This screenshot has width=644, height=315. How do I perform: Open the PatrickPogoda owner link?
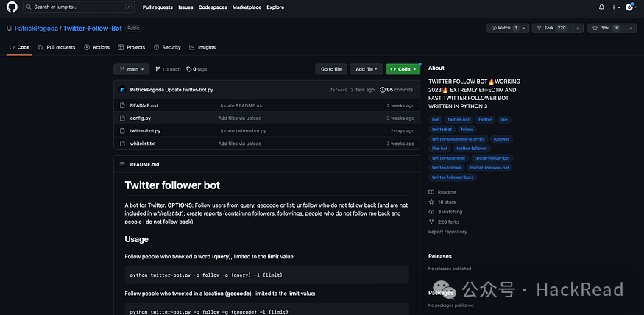tap(37, 29)
